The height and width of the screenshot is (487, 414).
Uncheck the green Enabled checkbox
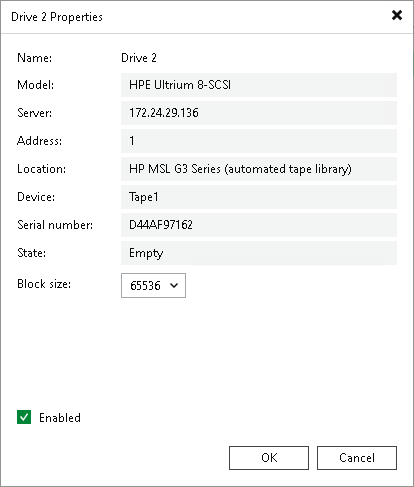coord(24,417)
